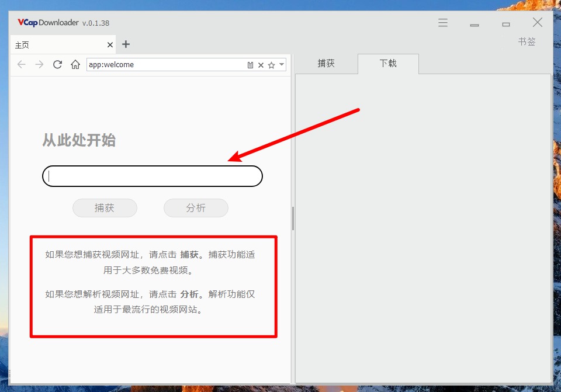
Task: Switch to the 下载 tab
Action: point(388,64)
